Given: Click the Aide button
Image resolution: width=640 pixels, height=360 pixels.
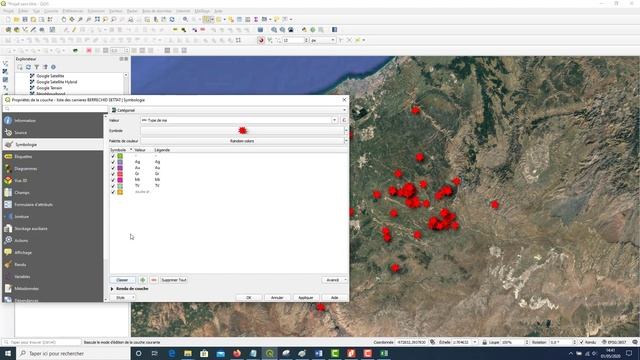Looking at the screenshot, I should click(x=334, y=298).
